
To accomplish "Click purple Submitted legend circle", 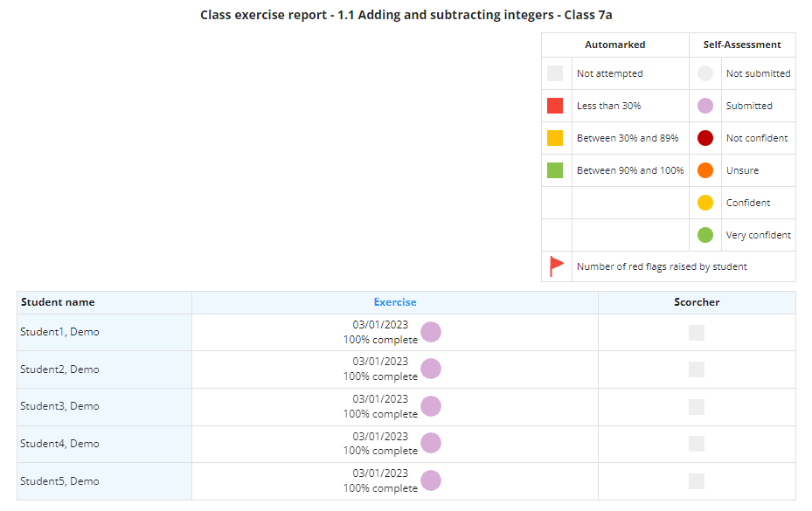I will (705, 106).
